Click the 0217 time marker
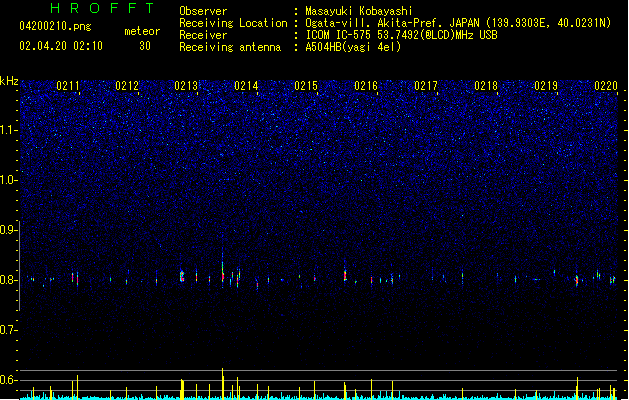Viewport: 629px width, 400px height. [x=426, y=86]
